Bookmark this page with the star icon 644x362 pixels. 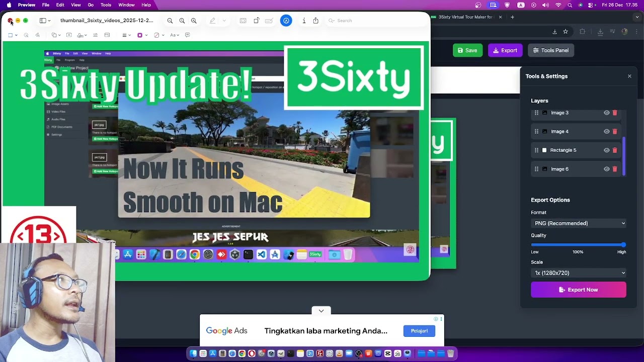(x=566, y=32)
